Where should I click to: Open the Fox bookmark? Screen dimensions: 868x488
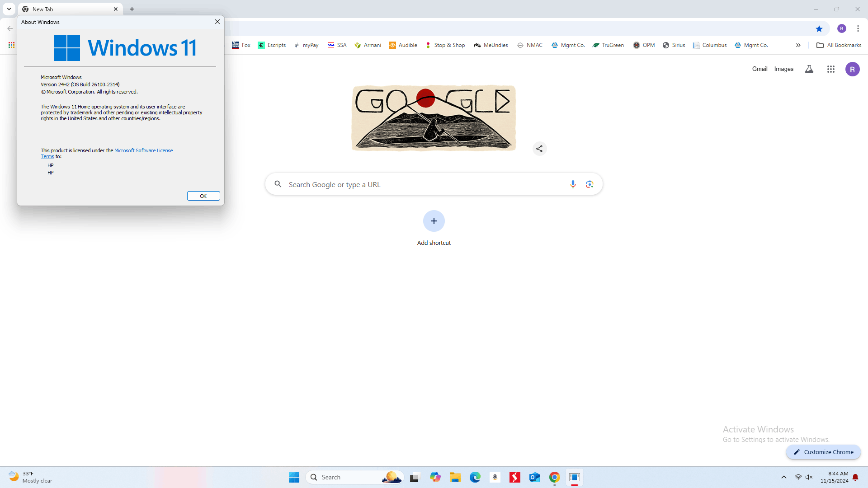(x=241, y=45)
